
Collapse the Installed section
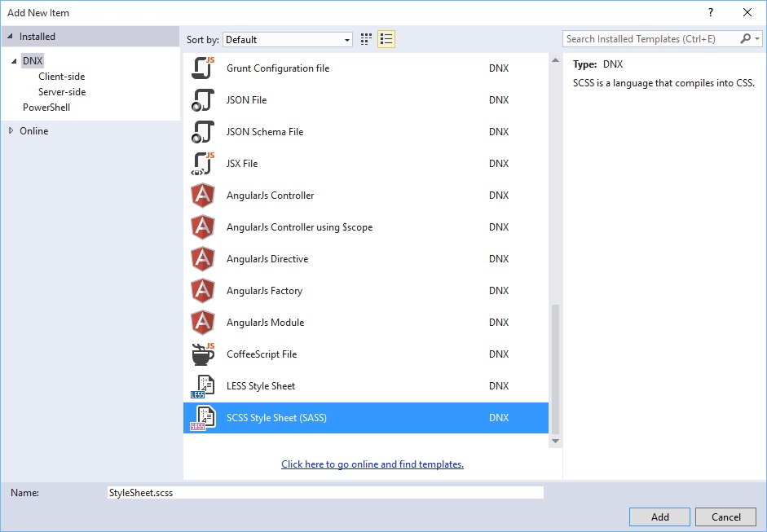(11, 36)
